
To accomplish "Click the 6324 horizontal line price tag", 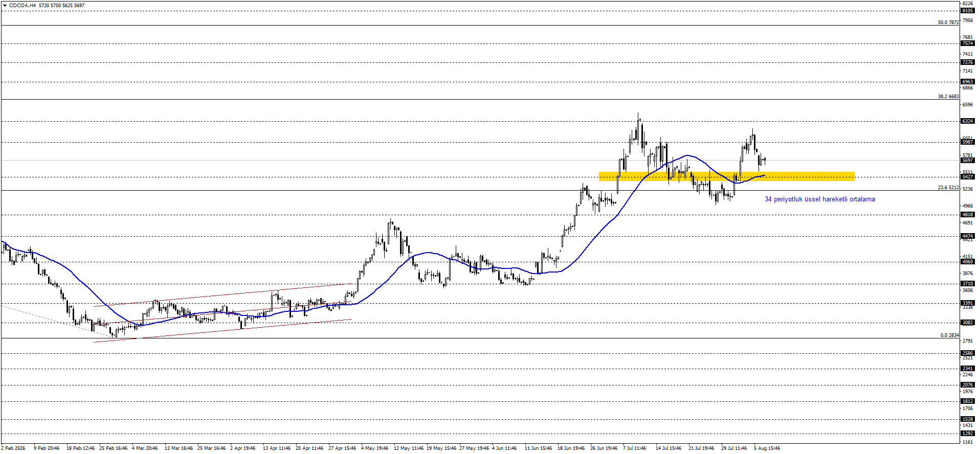I will pos(968,121).
